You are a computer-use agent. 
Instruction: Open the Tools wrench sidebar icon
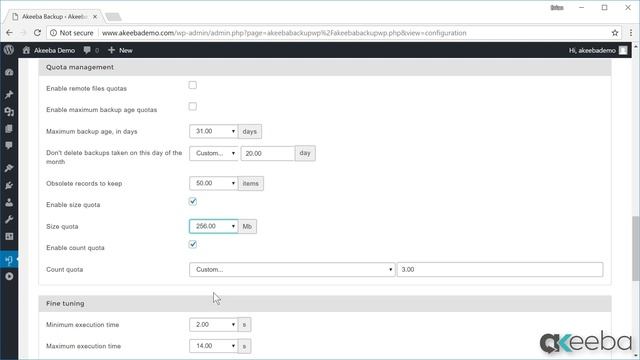point(9,220)
